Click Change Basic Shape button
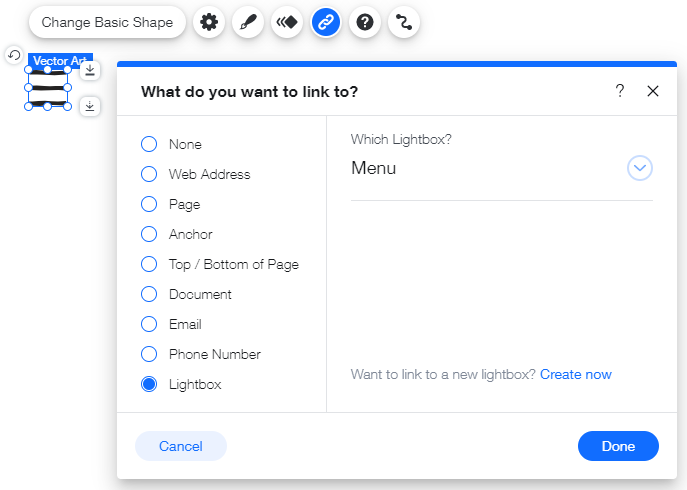This screenshot has height=490, width=687. point(107,22)
